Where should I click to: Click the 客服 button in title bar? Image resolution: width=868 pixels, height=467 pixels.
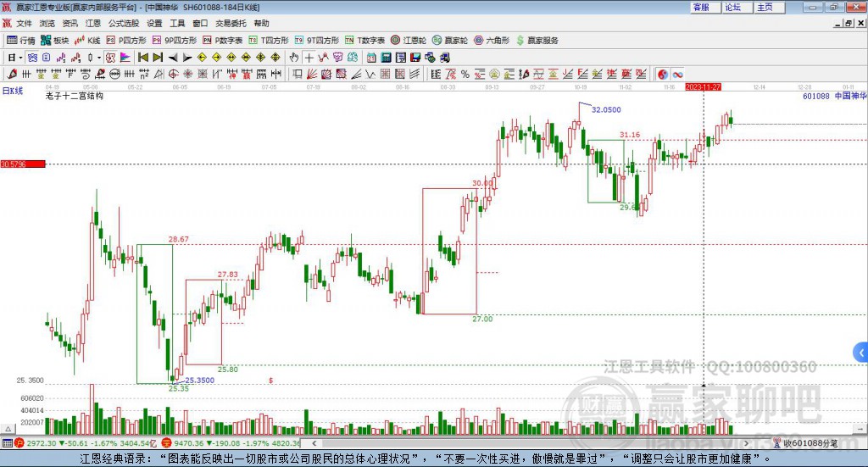[704, 7]
